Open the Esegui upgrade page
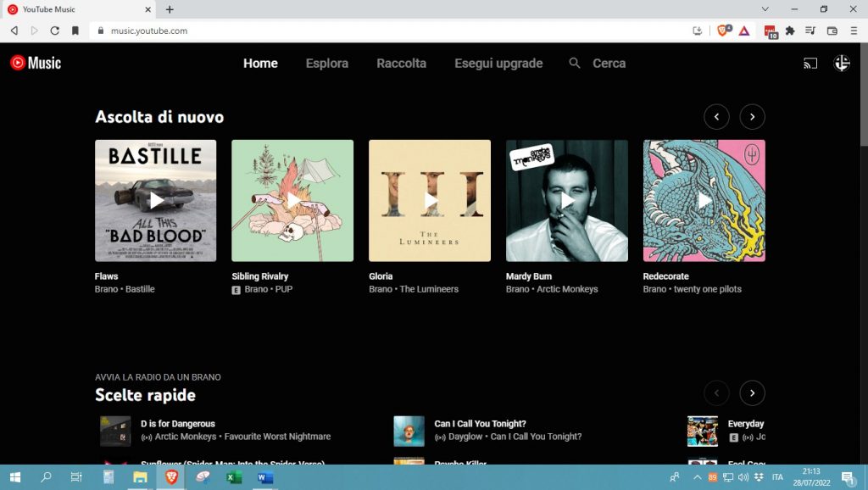 (x=498, y=64)
